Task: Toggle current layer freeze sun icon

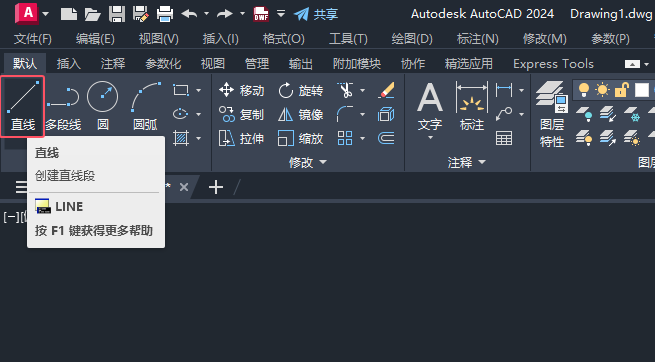Action: point(603,89)
